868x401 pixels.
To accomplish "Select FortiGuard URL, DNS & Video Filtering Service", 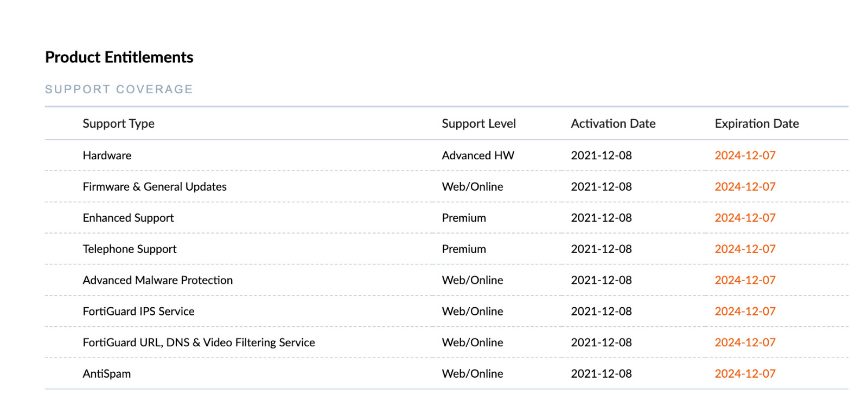I will (x=199, y=342).
